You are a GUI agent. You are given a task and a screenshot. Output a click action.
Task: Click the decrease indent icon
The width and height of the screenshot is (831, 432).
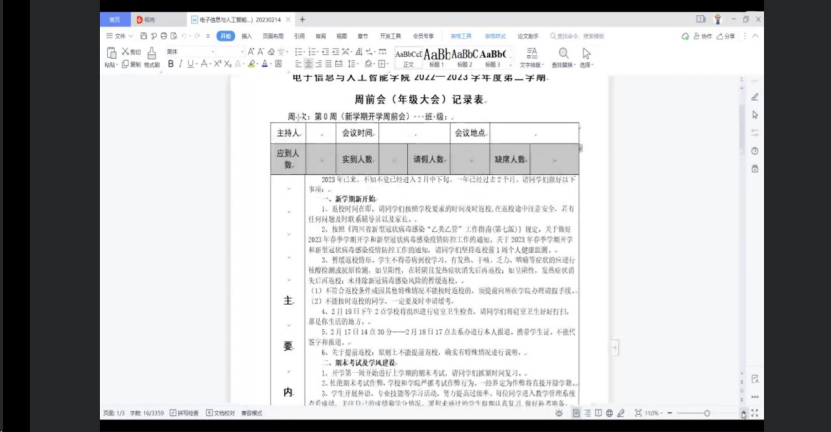tap(325, 51)
